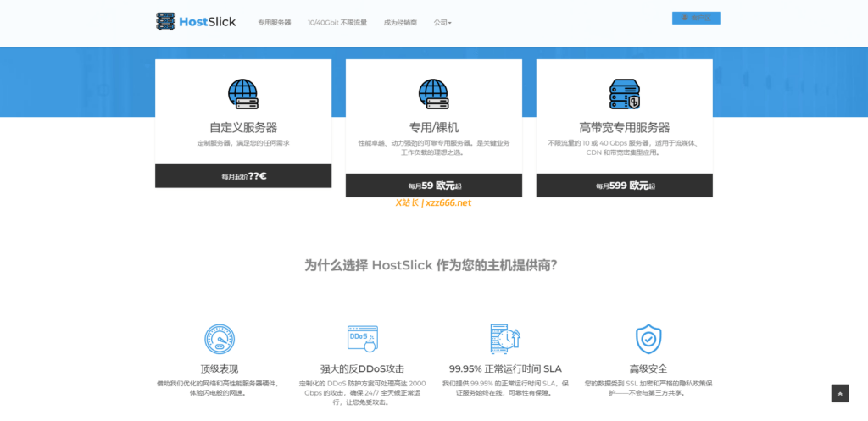Click the description starting 性能卓越、动力强劲
Screen dimensions: 868x421
coord(433,147)
